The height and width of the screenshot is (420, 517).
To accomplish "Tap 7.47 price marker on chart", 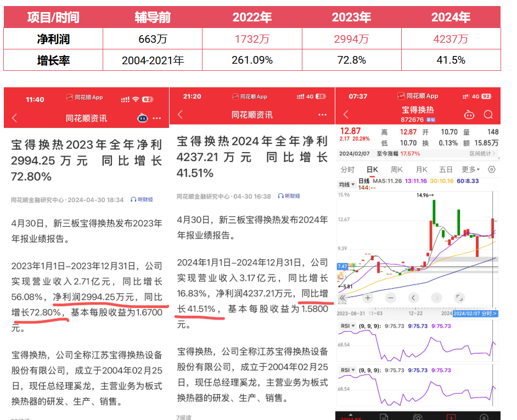I will (x=342, y=266).
